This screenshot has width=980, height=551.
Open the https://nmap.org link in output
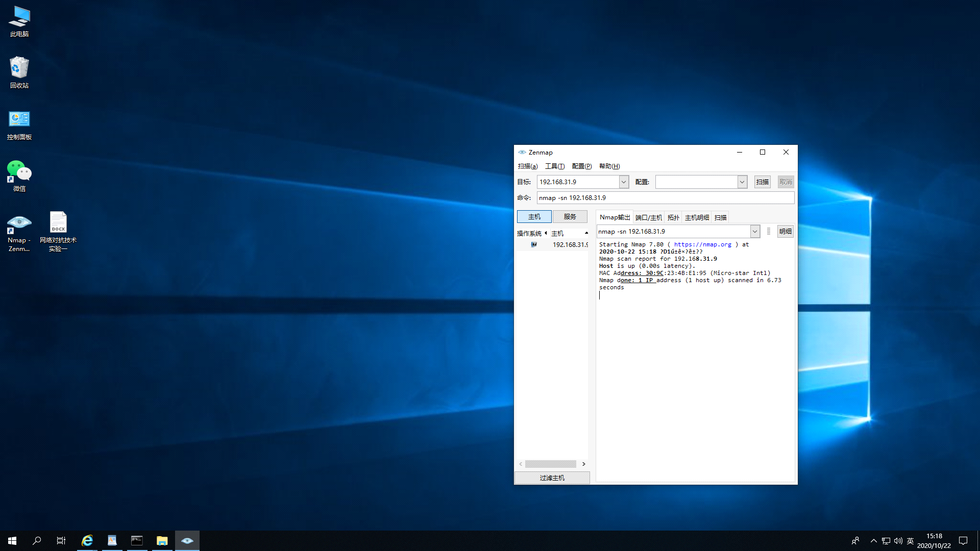[x=702, y=245]
